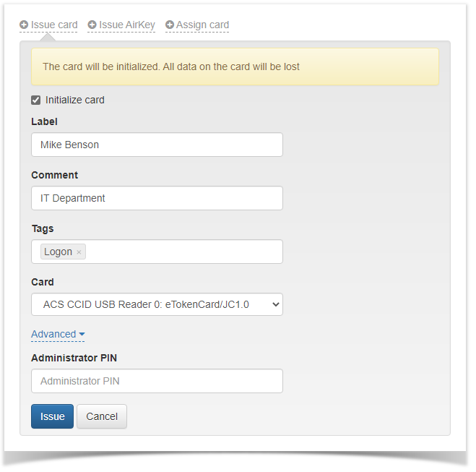
Task: Click into the Administrator PIN field
Action: click(x=157, y=381)
